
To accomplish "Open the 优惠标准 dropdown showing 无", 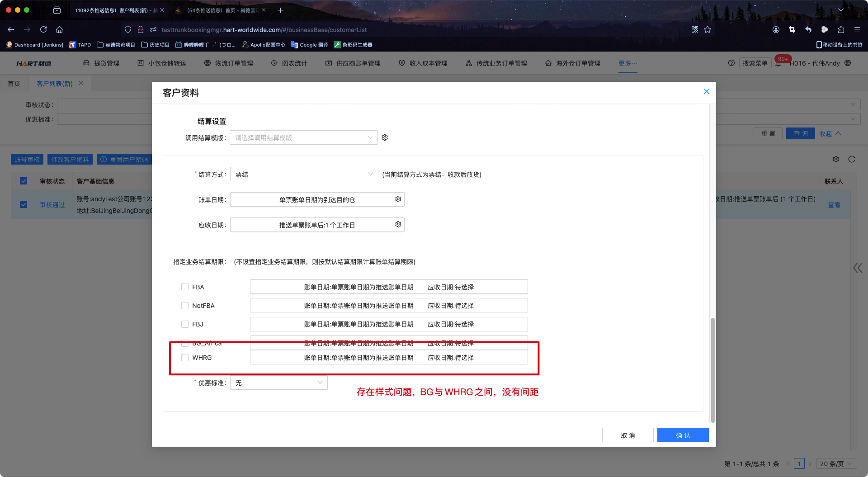I will [x=278, y=383].
